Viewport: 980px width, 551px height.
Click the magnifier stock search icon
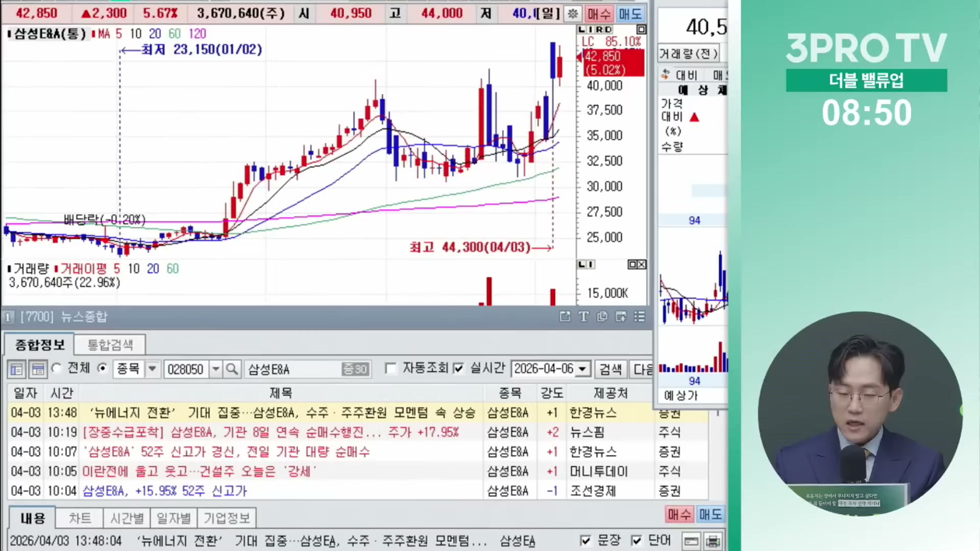232,369
